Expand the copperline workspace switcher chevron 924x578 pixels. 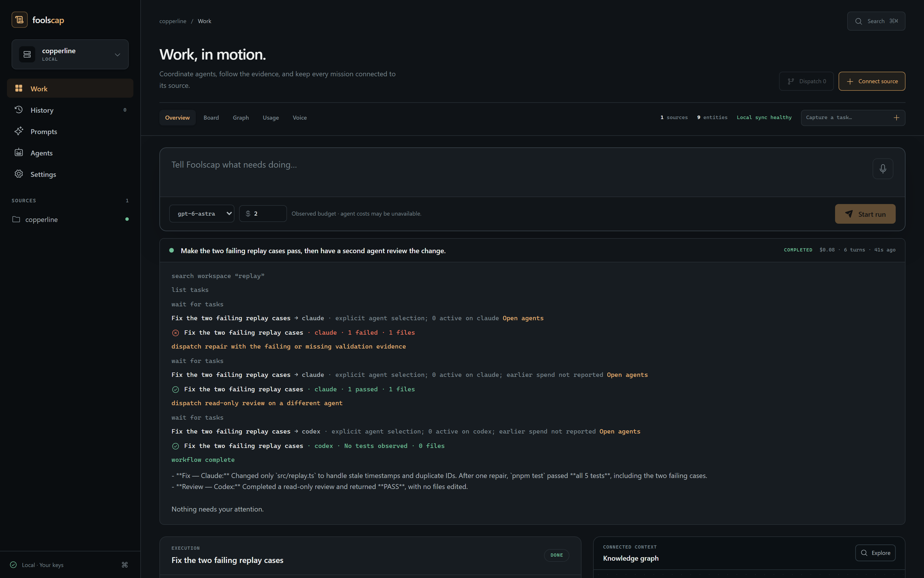118,55
